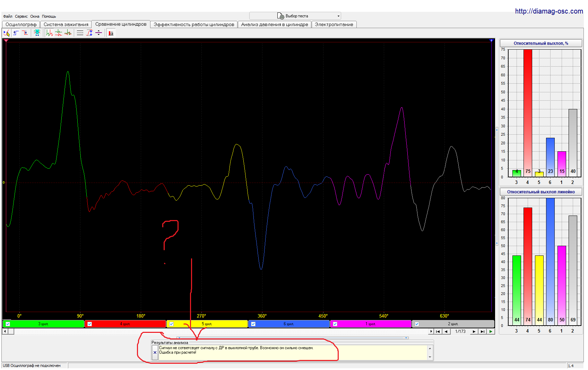The width and height of the screenshot is (588, 370).
Task: Uncheck the 3 цил. checkbox
Action: coord(8,324)
